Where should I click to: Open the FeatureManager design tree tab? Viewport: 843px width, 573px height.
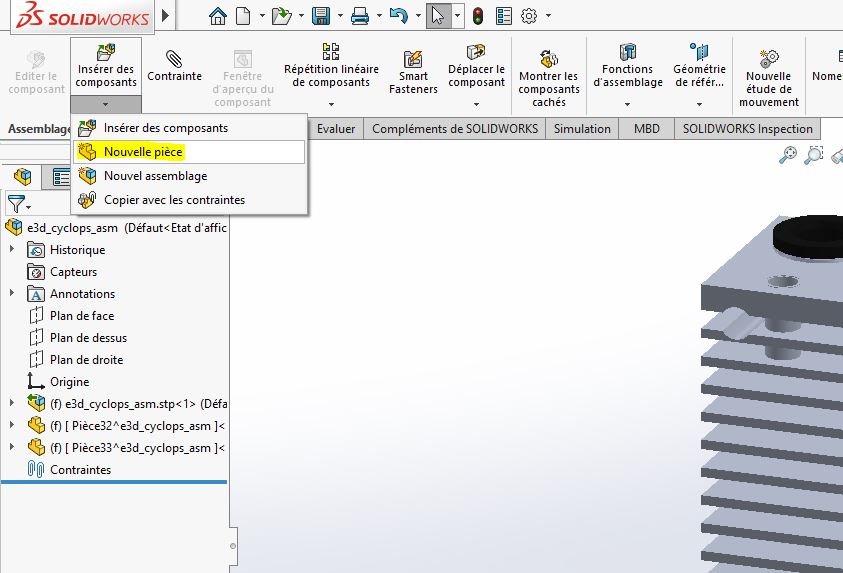pyautogui.click(x=23, y=176)
